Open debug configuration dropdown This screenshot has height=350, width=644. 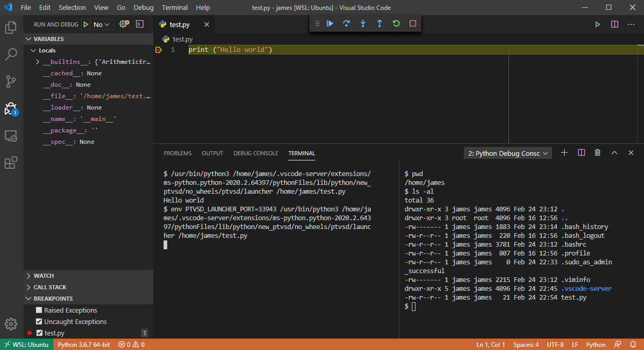coord(102,24)
